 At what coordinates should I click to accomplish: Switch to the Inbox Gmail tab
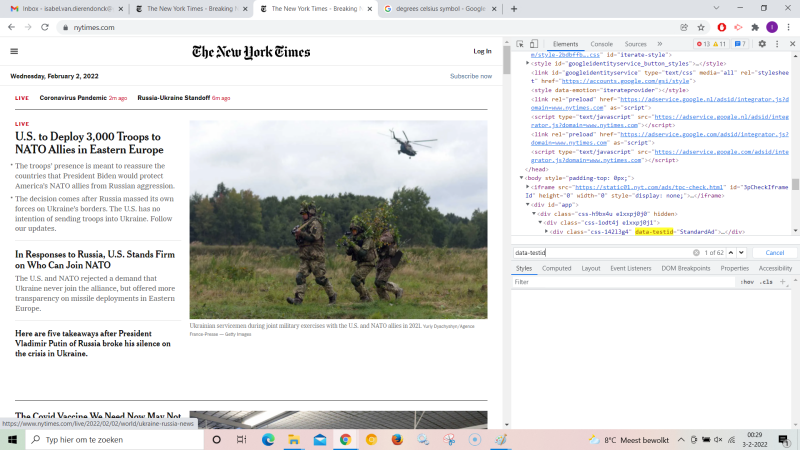click(x=66, y=9)
